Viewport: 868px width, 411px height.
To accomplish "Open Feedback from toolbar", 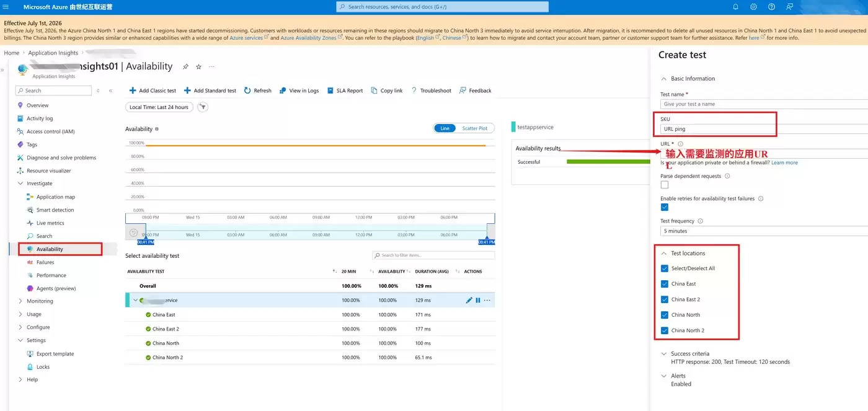I will [x=476, y=91].
